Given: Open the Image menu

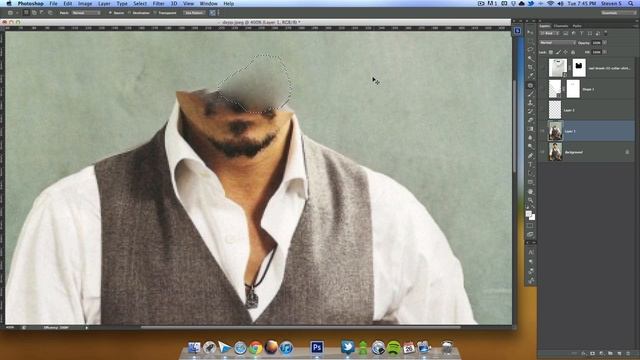Looking at the screenshot, I should (85, 3).
